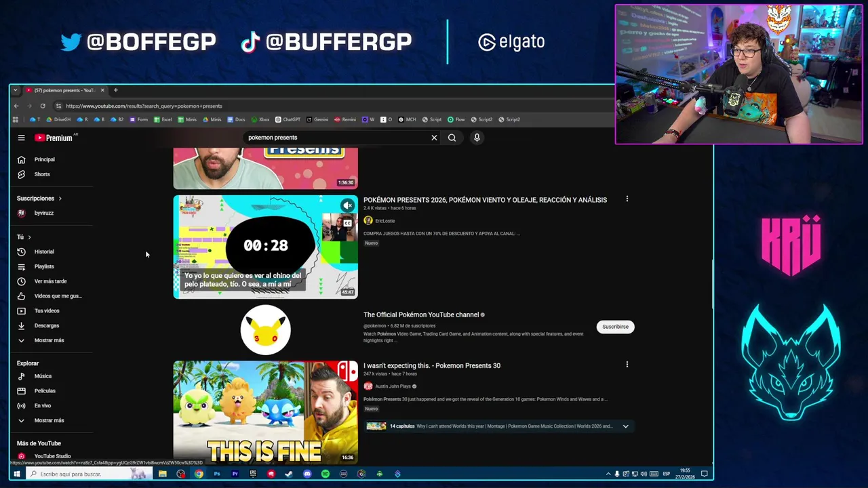Image resolution: width=868 pixels, height=488 pixels.
Task: Open Premiere Pro from the taskbar
Action: click(x=235, y=474)
